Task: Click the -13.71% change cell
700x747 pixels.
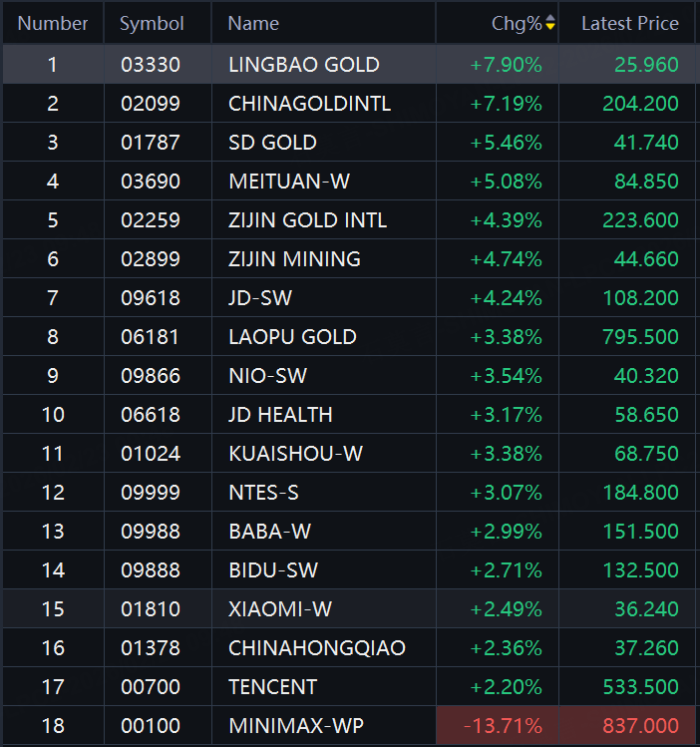Action: tap(498, 726)
